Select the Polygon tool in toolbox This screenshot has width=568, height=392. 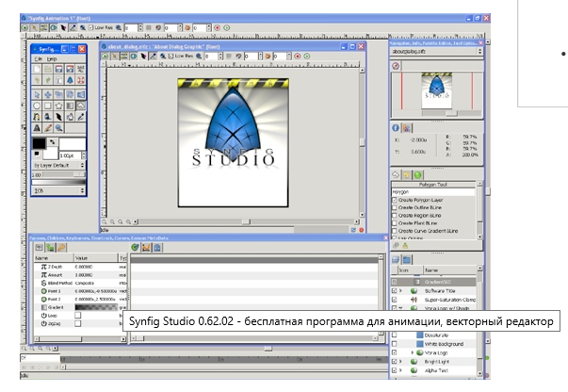point(81,106)
